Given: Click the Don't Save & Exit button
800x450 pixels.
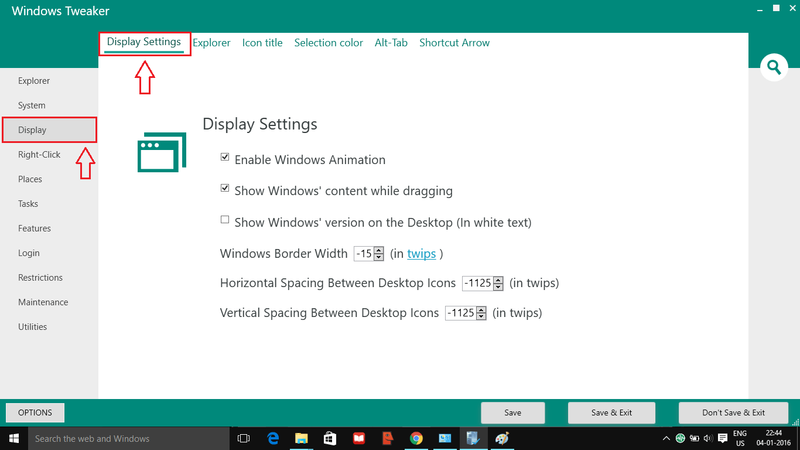Looking at the screenshot, I should (x=733, y=412).
